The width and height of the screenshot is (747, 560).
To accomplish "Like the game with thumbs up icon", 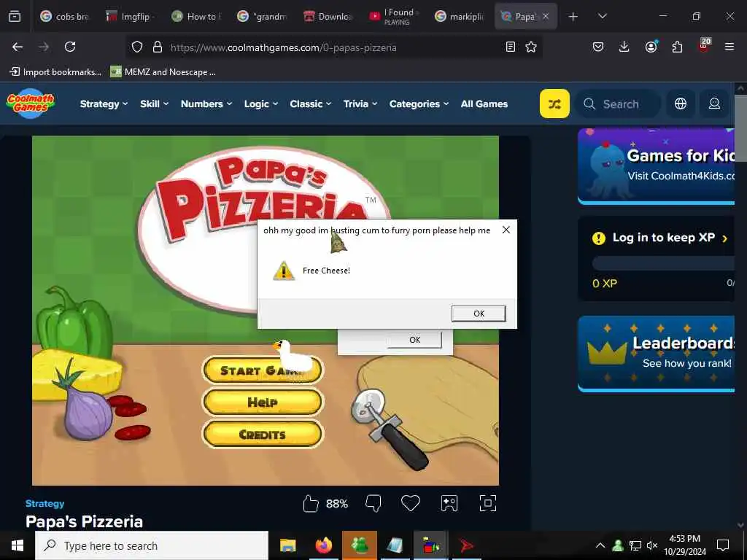I will [311, 503].
